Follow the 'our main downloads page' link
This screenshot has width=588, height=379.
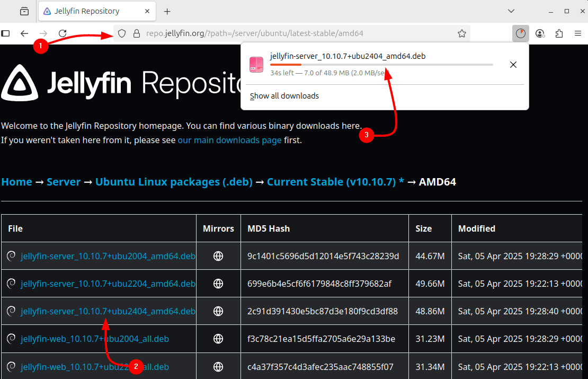[x=229, y=140]
